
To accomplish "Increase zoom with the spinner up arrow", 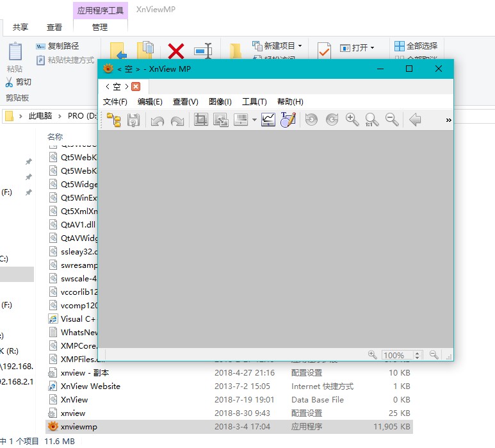I will pyautogui.click(x=418, y=353).
